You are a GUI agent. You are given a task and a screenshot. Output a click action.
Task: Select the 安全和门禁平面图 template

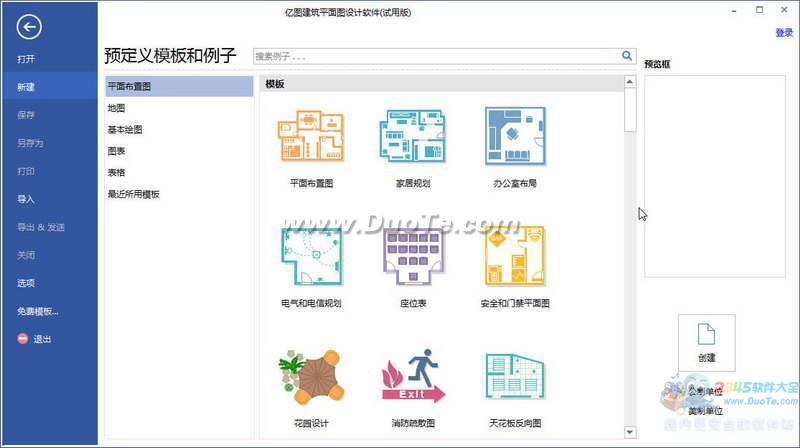click(x=515, y=256)
